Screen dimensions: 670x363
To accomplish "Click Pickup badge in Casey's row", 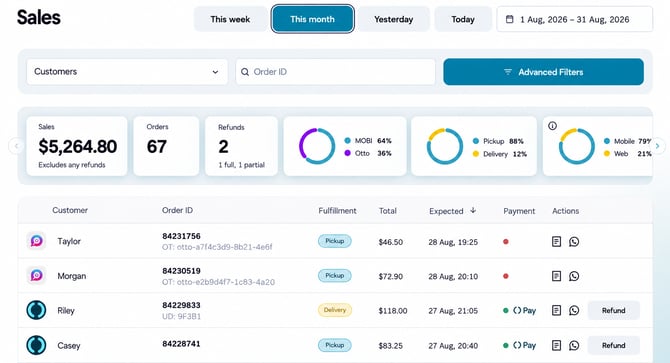I will [335, 345].
